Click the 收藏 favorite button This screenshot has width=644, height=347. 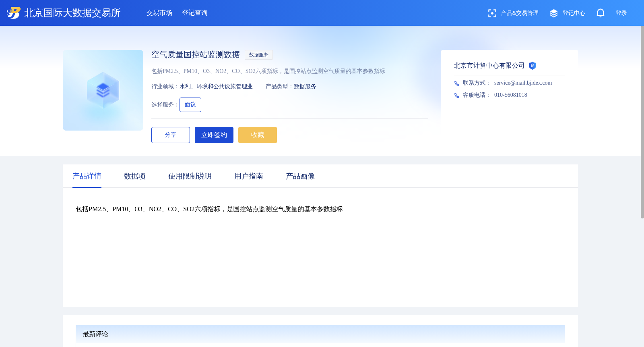258,135
